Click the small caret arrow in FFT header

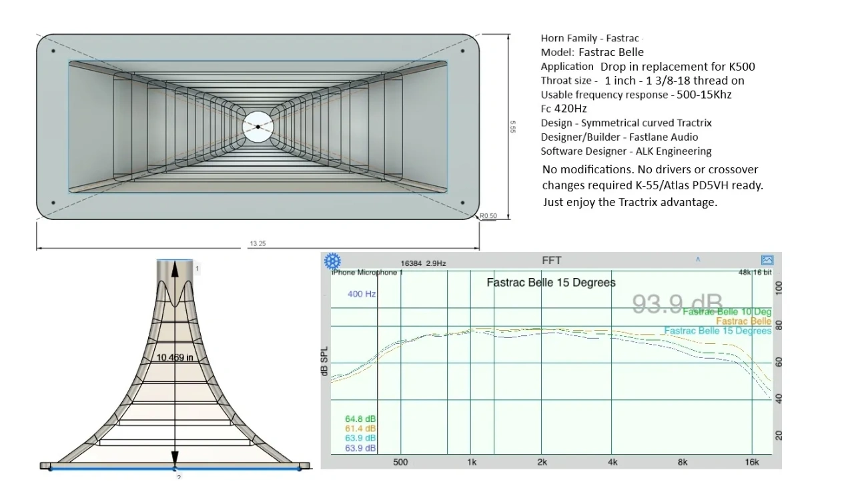pos(698,259)
